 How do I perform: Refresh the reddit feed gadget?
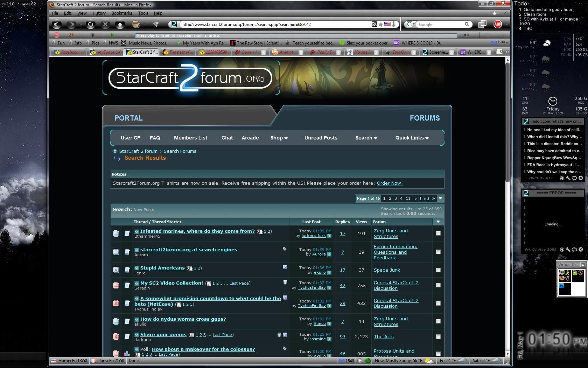coord(574,178)
